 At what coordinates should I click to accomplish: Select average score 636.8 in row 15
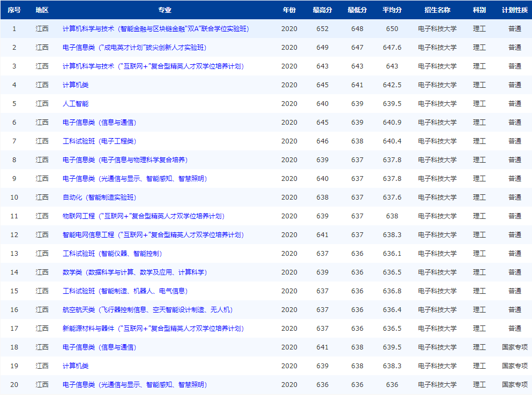click(392, 291)
